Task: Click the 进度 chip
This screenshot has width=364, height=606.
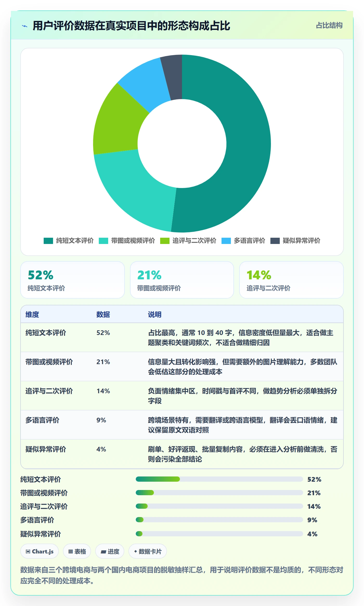Action: (x=110, y=551)
